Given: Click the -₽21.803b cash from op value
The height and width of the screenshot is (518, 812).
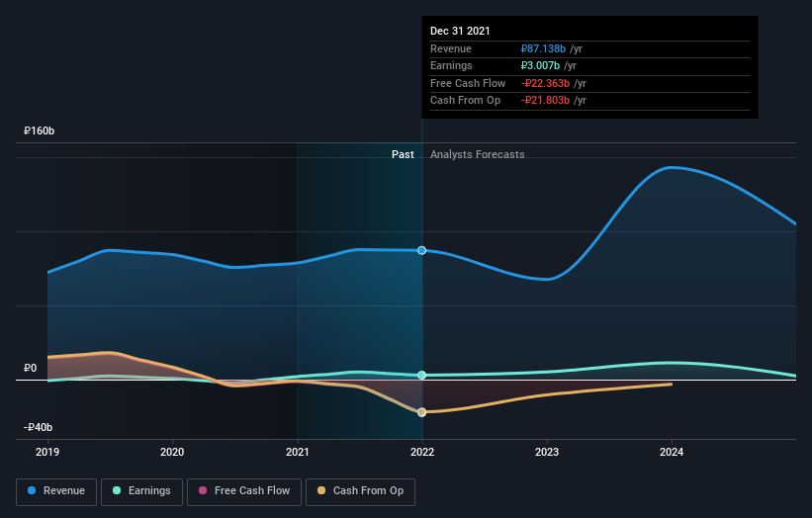Looking at the screenshot, I should coord(545,101).
